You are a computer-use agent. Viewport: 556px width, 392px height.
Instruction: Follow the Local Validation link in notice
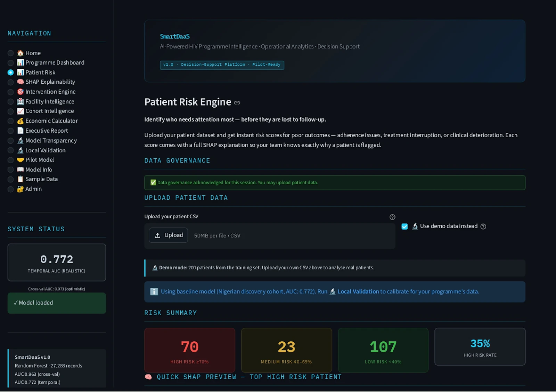tap(358, 292)
